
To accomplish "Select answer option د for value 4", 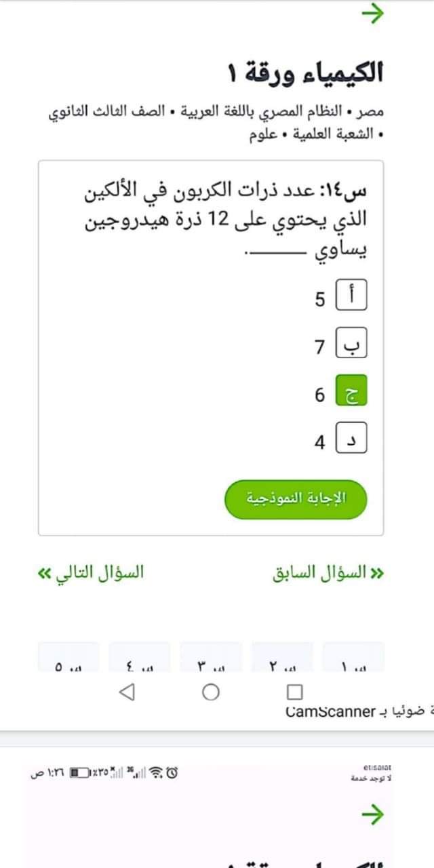I will (352, 437).
